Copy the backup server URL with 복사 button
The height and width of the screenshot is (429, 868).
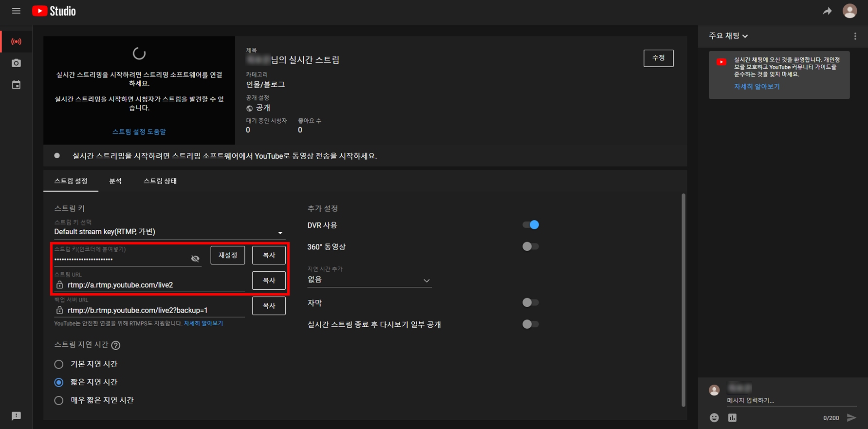[269, 306]
